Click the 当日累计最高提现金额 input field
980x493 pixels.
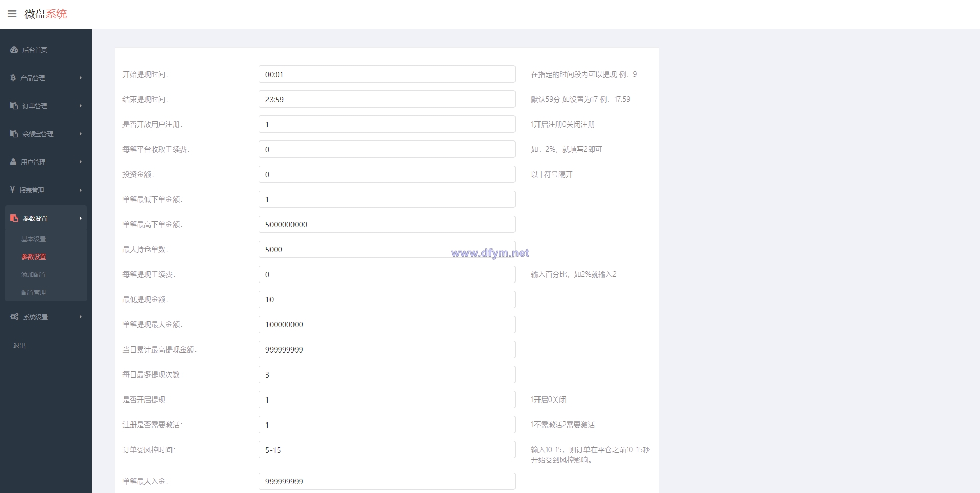point(387,349)
